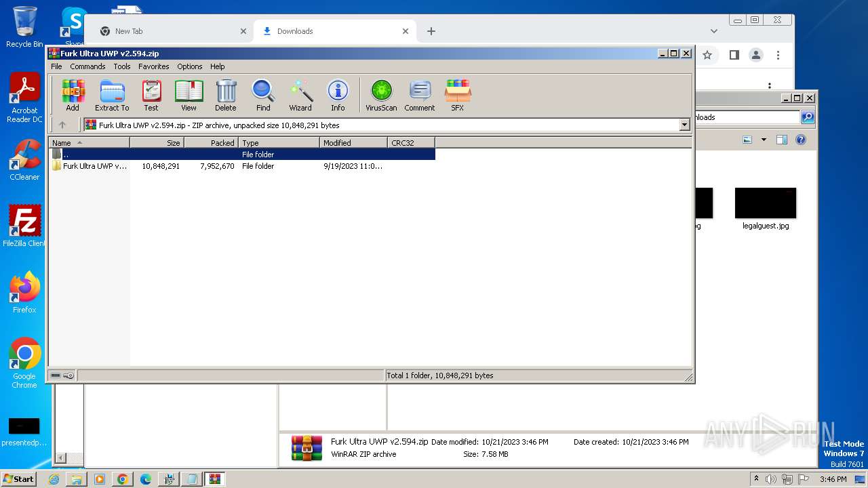
Task: Switch to the New Tab Chrome tab
Action: (174, 31)
